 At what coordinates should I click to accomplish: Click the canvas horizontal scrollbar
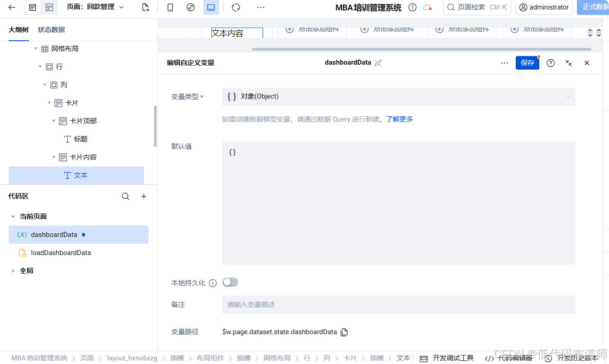[421, 49]
